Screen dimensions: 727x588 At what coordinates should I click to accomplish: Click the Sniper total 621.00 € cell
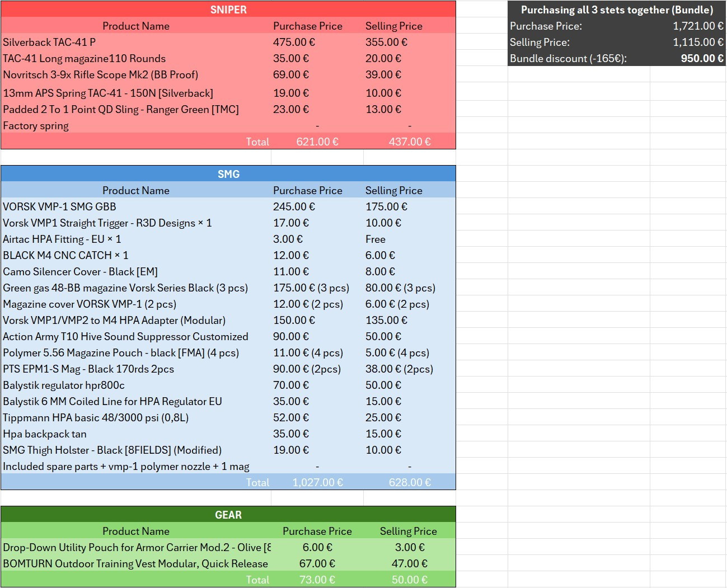[x=317, y=142]
